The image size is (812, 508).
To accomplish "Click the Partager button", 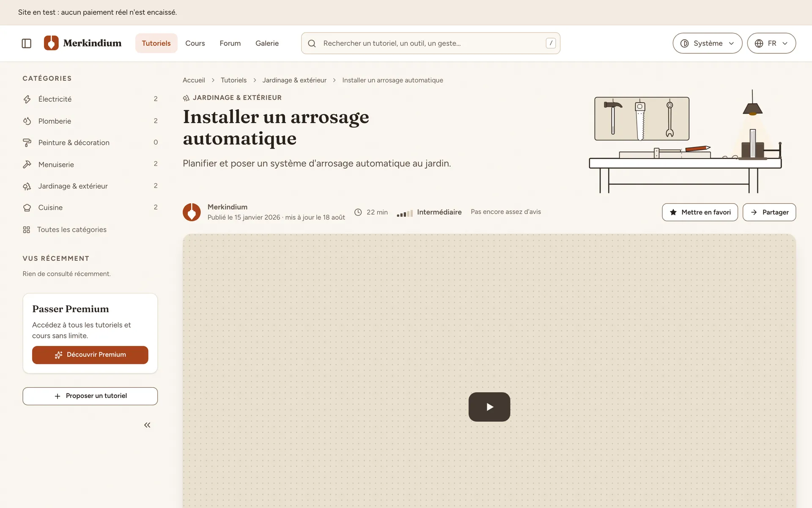I will click(769, 212).
